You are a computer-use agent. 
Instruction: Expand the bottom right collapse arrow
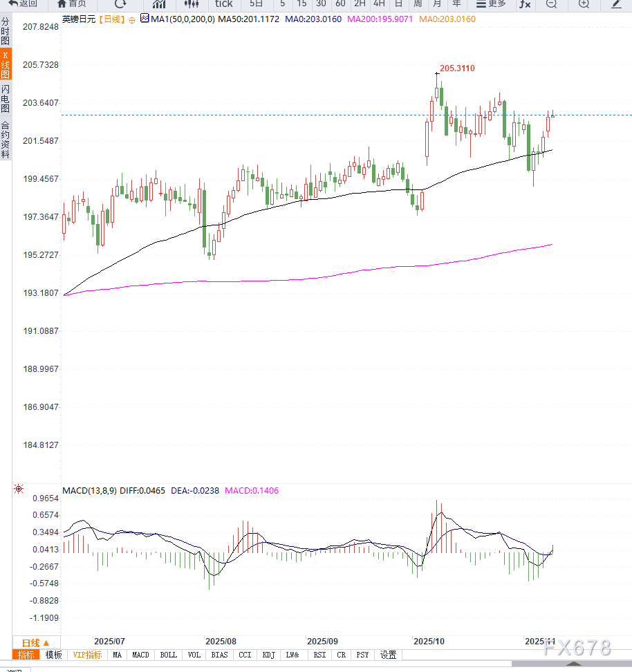tap(575, 663)
